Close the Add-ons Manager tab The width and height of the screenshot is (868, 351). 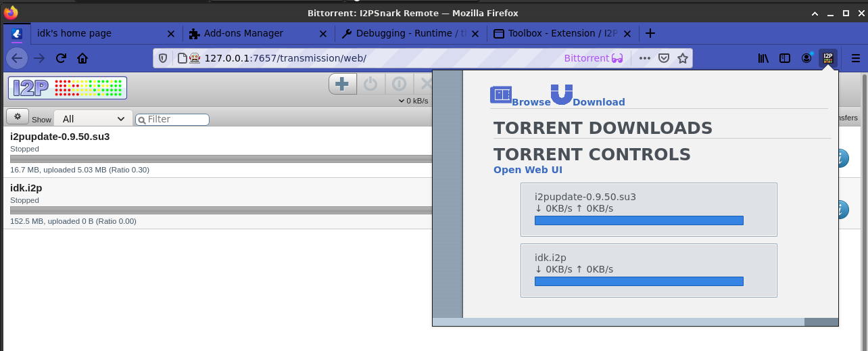point(323,33)
